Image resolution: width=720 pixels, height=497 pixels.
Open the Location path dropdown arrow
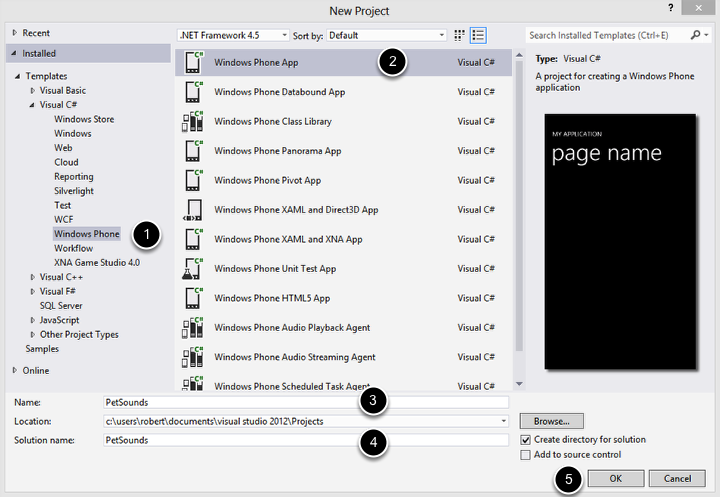click(503, 421)
